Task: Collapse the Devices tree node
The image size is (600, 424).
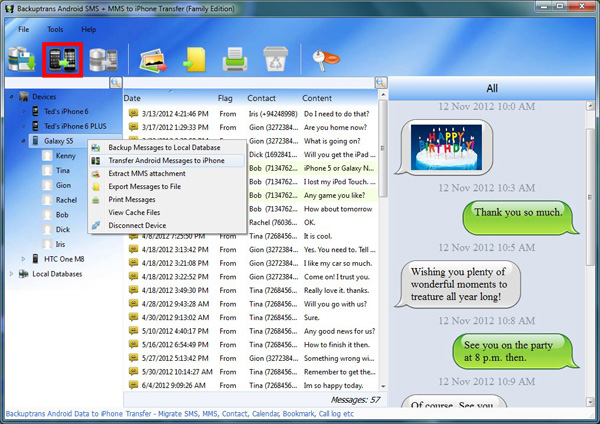Action: point(11,97)
